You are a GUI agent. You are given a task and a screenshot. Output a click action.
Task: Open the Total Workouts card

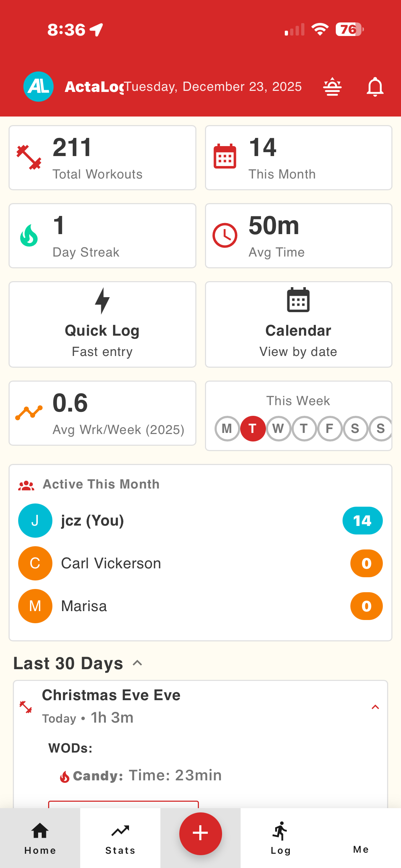(x=102, y=158)
